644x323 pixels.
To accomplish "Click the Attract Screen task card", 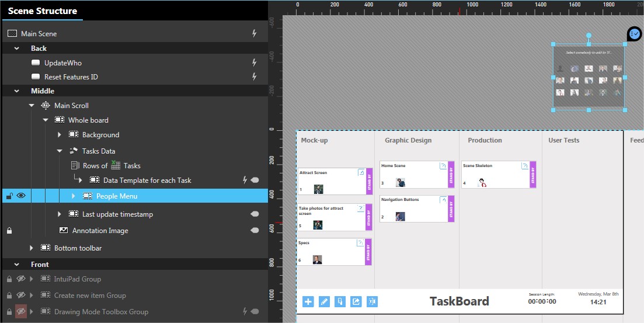I will [335, 181].
